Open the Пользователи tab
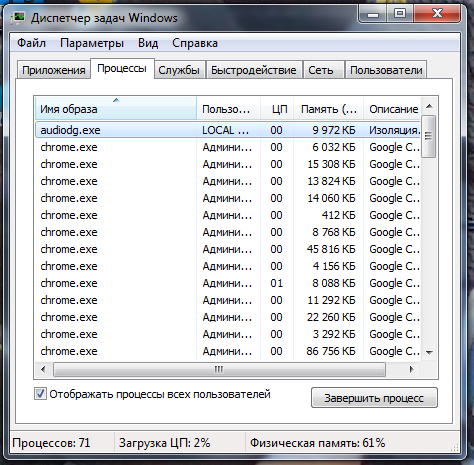 (x=386, y=70)
